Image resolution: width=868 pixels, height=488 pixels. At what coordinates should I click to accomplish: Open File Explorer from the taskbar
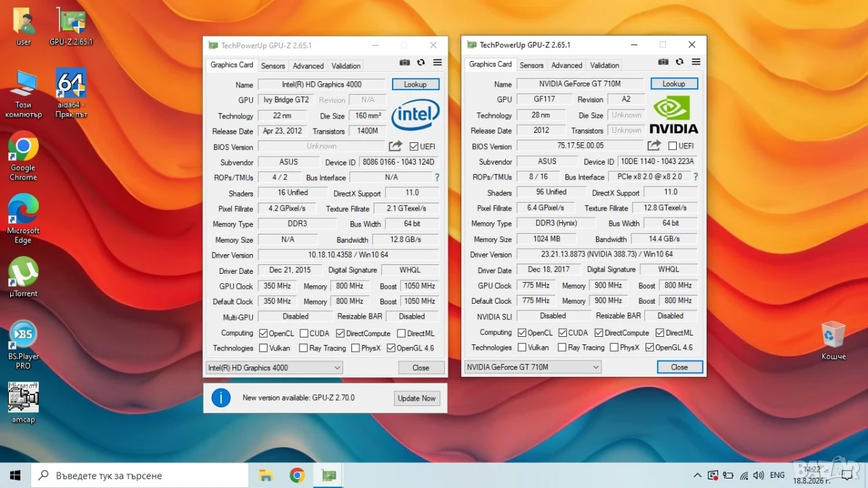tap(265, 475)
